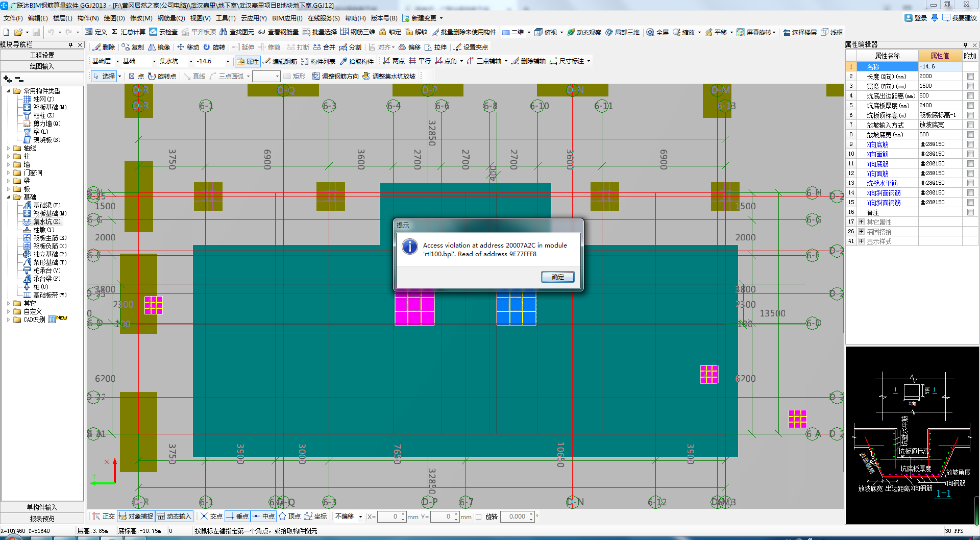Click the 局部三维 icon
980x540 pixels.
(x=608, y=32)
